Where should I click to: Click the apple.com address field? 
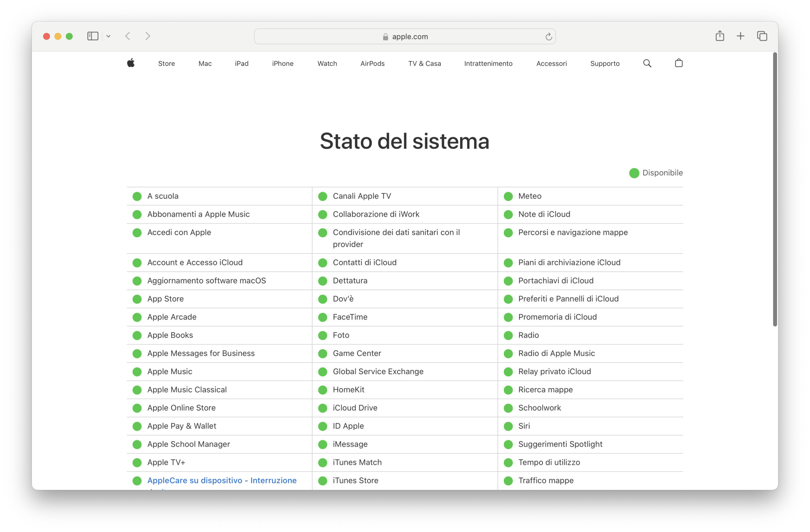point(405,36)
